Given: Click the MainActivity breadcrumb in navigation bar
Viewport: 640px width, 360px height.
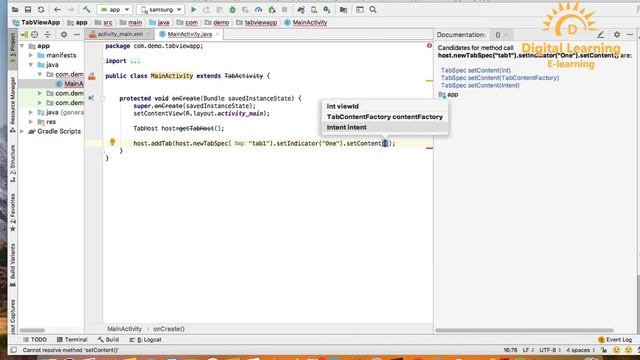Looking at the screenshot, I should (306, 22).
